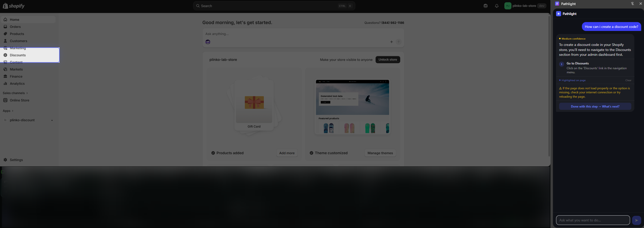Open the plinko-lab-store account menu

click(x=525, y=6)
